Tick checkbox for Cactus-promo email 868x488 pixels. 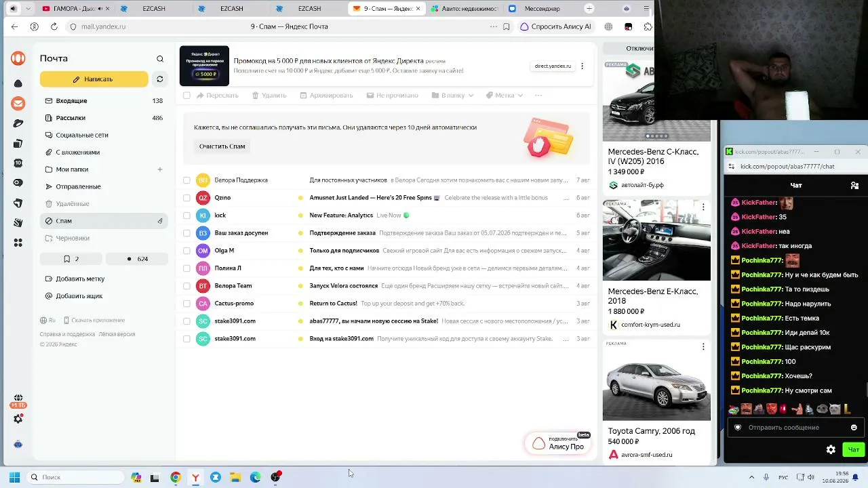[186, 304]
